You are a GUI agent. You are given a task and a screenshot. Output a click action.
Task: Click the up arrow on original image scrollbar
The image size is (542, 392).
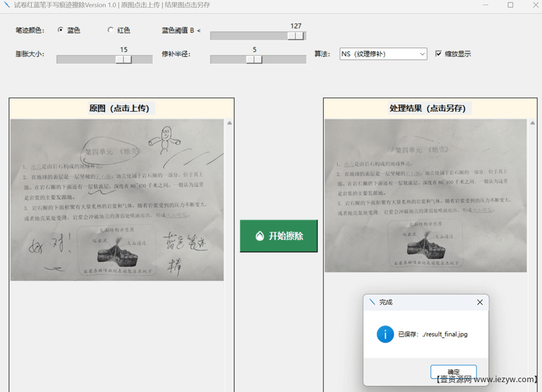point(229,122)
